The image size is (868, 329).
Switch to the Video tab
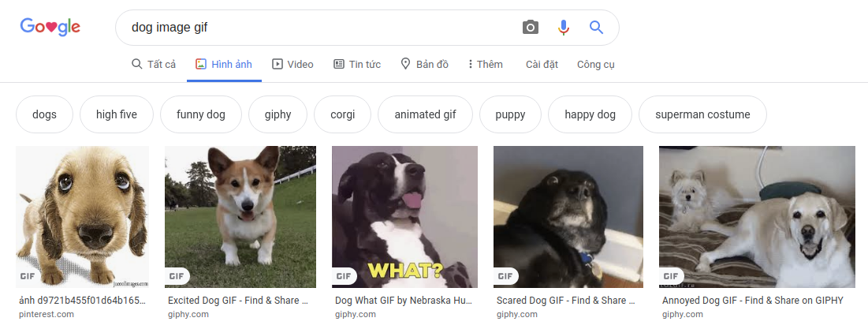(292, 64)
